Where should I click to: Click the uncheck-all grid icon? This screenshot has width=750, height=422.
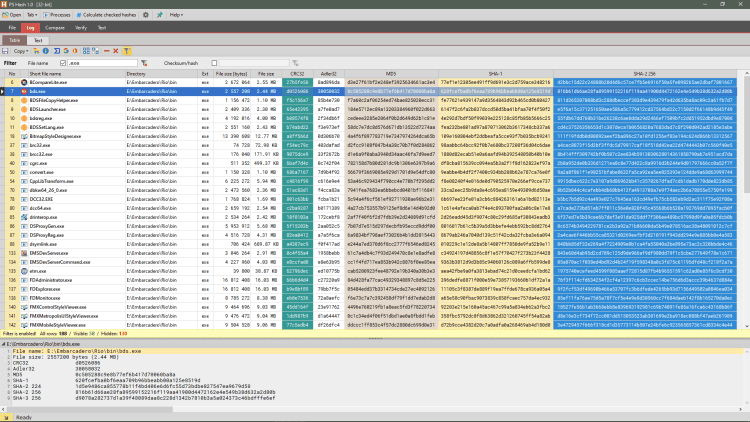click(x=96, y=51)
